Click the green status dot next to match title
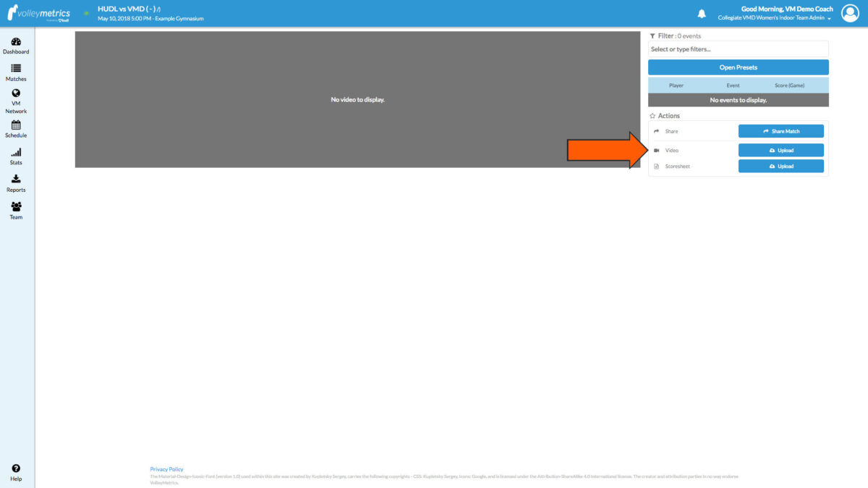This screenshot has height=488, width=868. pos(88,12)
